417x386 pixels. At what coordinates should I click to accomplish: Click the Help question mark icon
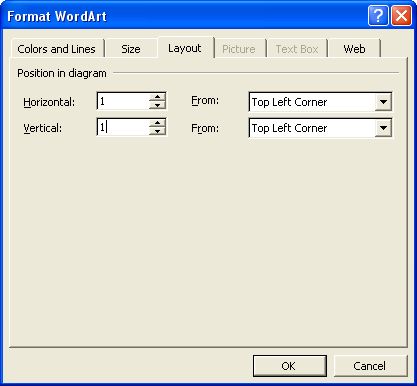[378, 16]
